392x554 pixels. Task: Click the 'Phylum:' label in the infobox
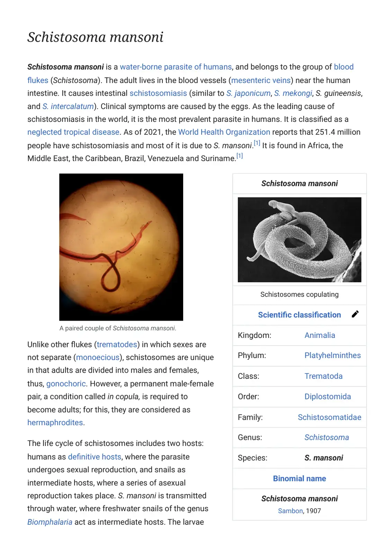(x=252, y=355)
